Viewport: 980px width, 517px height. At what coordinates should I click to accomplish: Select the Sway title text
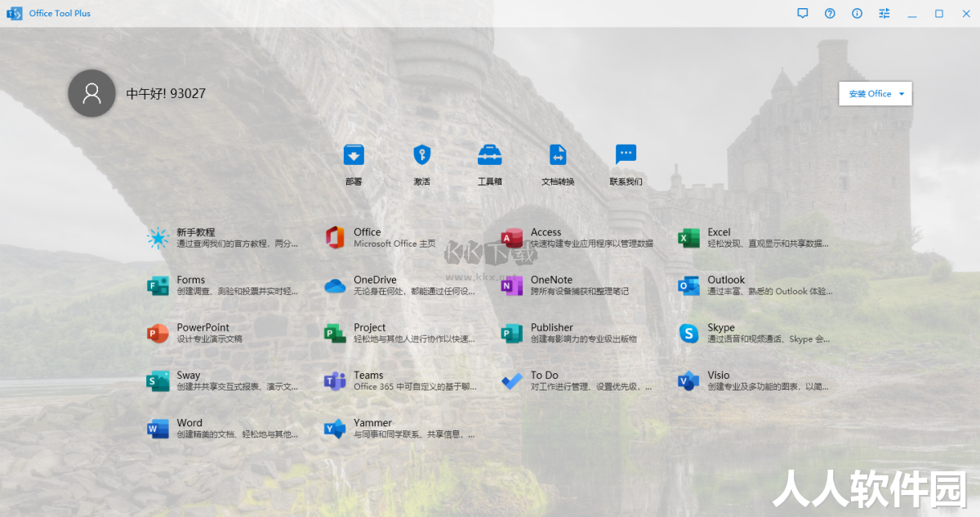189,375
